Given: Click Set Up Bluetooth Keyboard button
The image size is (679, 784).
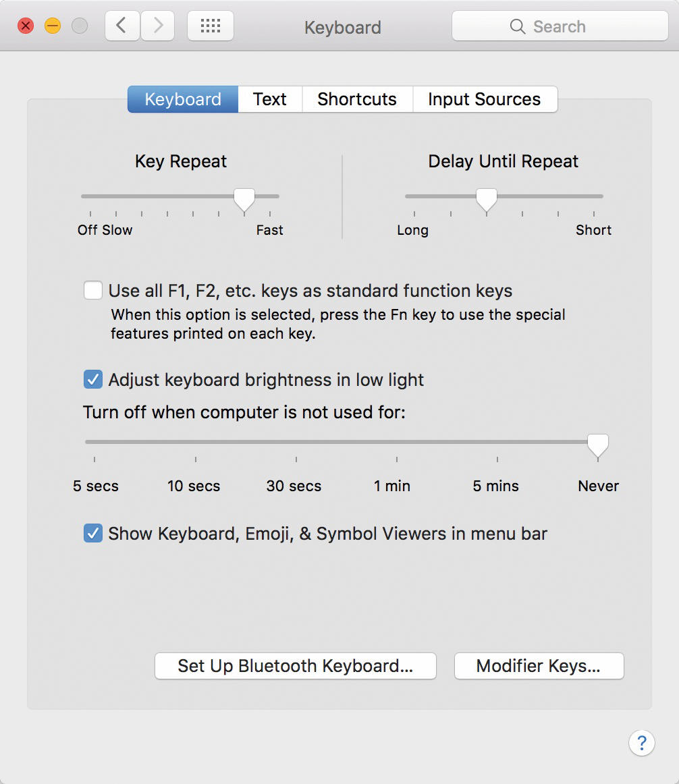Looking at the screenshot, I should [295, 666].
